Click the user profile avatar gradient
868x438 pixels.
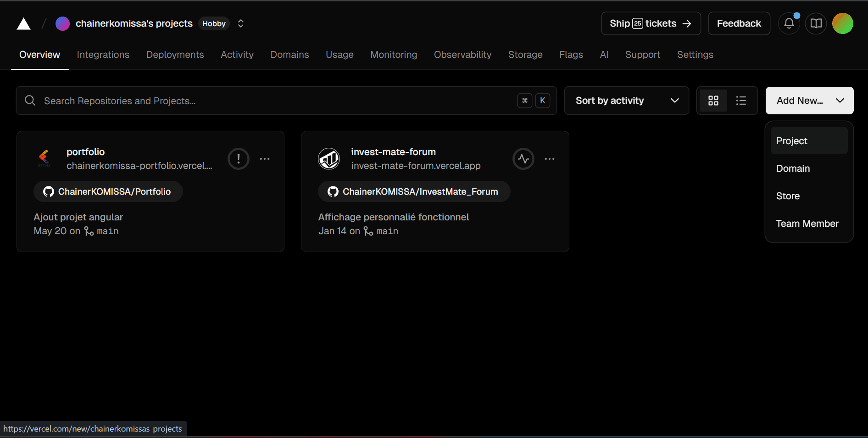point(842,23)
